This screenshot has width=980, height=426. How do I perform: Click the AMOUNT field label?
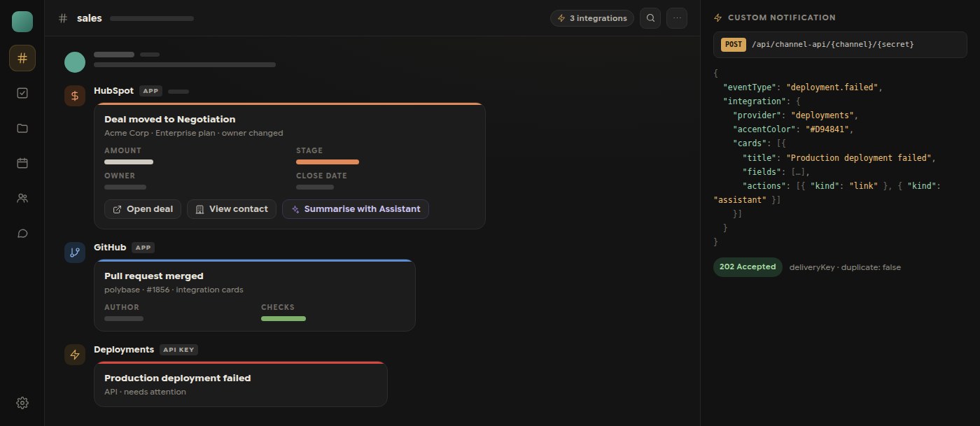[122, 150]
